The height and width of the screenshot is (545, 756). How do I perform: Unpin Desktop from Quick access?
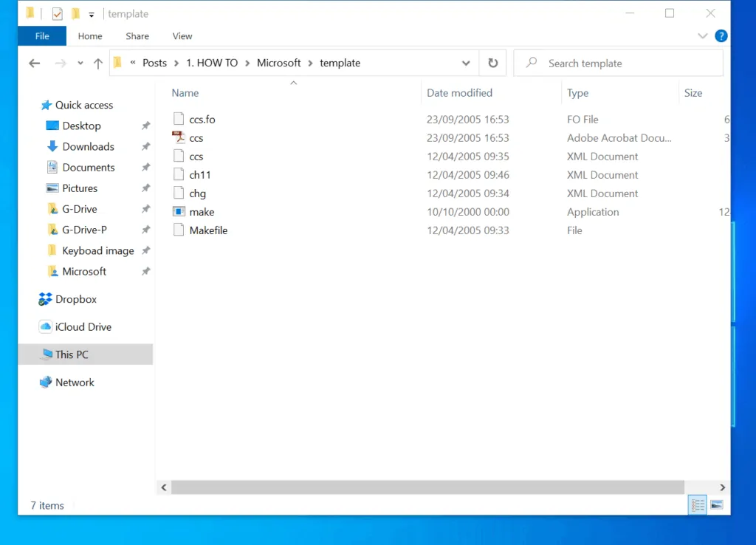(x=145, y=126)
